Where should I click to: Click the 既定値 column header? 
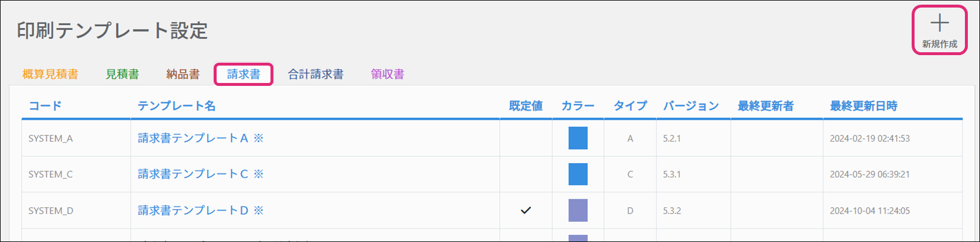(x=525, y=106)
